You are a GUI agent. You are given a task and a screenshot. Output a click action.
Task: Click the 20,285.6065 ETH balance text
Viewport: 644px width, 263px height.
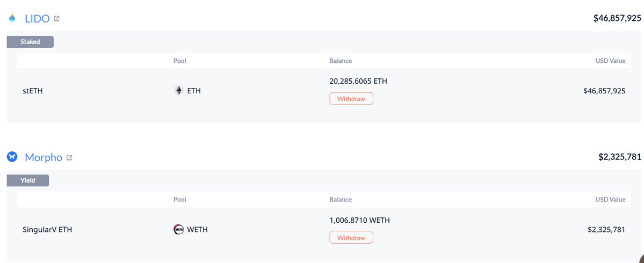(358, 82)
